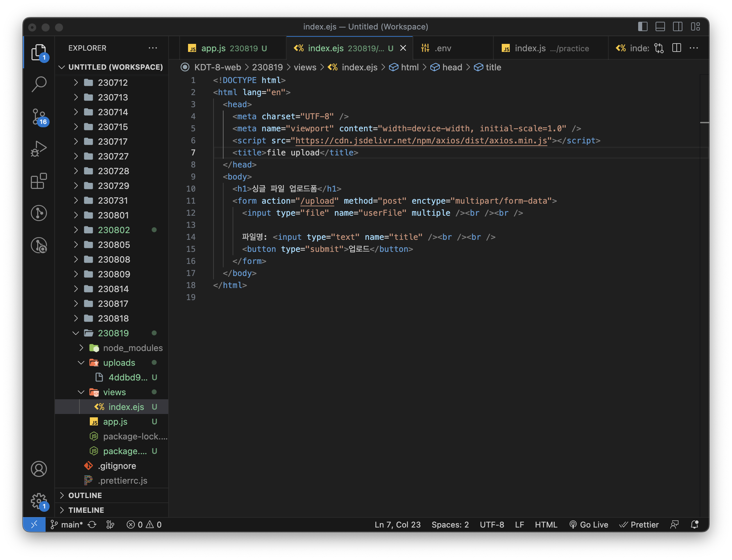Select the active index.ejs tab
The image size is (732, 560).
349,48
